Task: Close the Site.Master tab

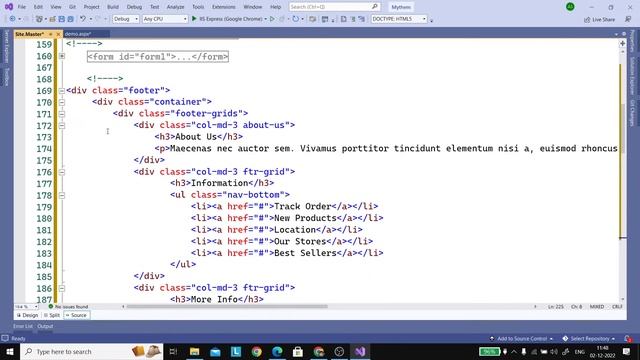Action: [58, 34]
